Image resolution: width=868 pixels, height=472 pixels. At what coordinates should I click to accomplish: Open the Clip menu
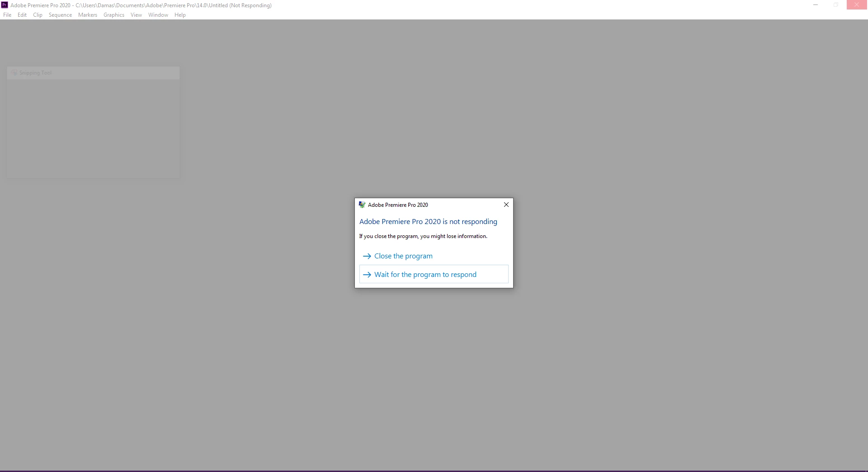point(38,15)
